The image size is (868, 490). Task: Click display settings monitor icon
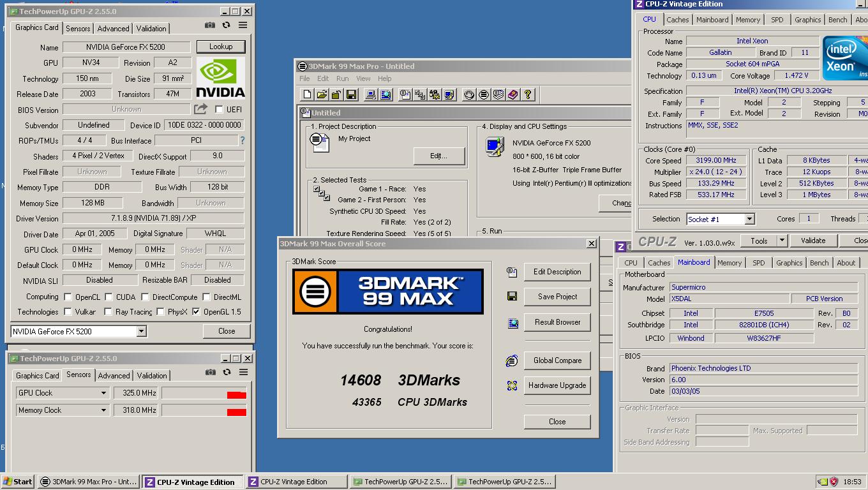[x=495, y=146]
